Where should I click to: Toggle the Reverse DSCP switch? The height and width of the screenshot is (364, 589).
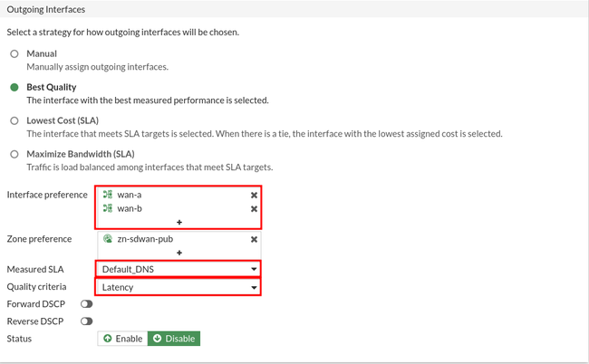coord(87,321)
